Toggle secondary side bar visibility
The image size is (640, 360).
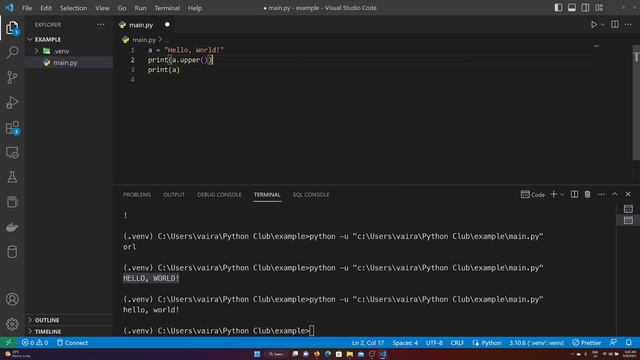click(x=585, y=8)
